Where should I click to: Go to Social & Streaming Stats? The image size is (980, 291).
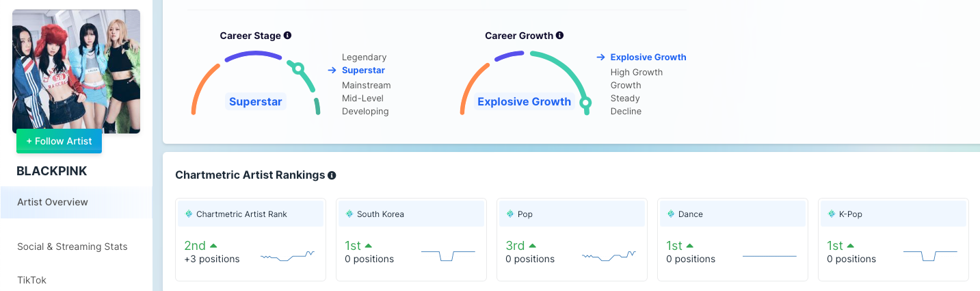pyautogui.click(x=72, y=246)
